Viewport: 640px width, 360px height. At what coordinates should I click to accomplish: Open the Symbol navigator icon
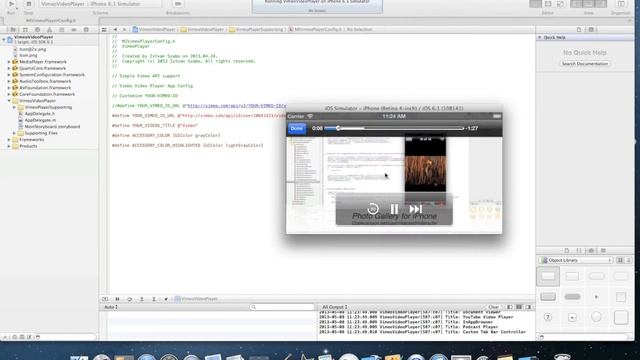pos(25,30)
